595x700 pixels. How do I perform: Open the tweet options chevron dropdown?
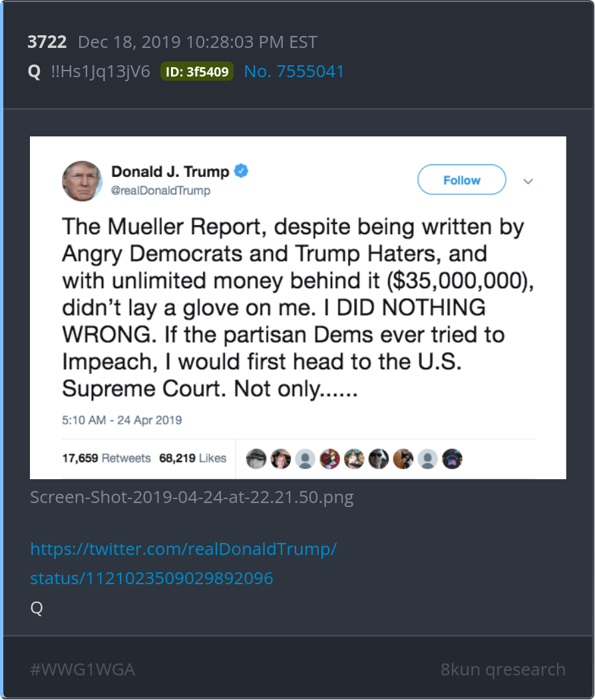tap(528, 181)
